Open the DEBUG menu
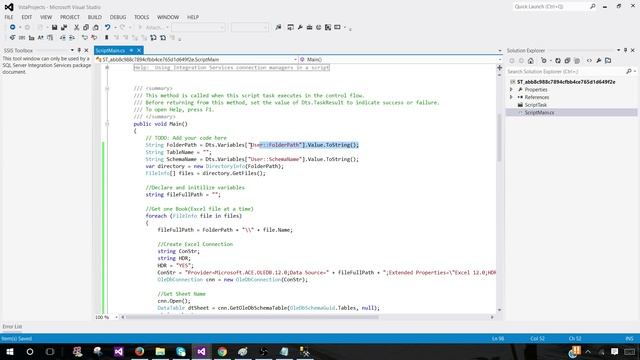Screen dimensions: 640x360 (x=118, y=17)
